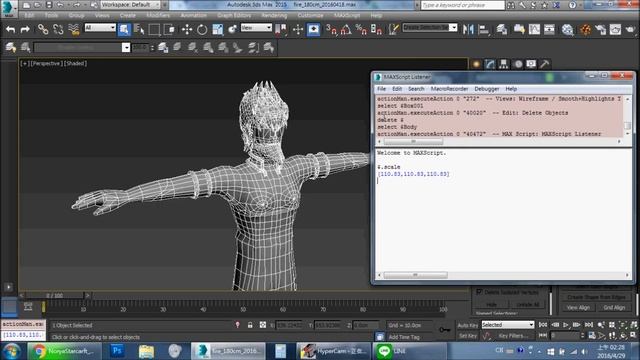Toggle the 3D Snaps button
Image resolution: width=640 pixels, height=360 pixels.
tap(331, 29)
